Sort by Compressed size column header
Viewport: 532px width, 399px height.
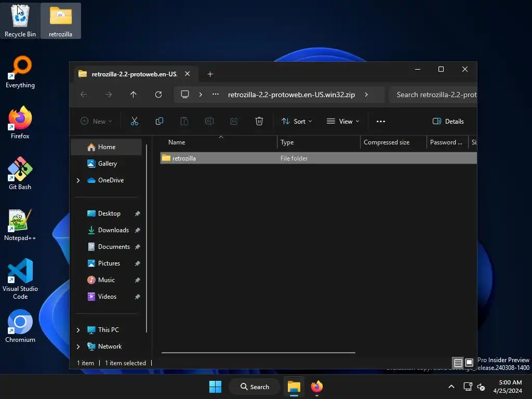[393, 142]
